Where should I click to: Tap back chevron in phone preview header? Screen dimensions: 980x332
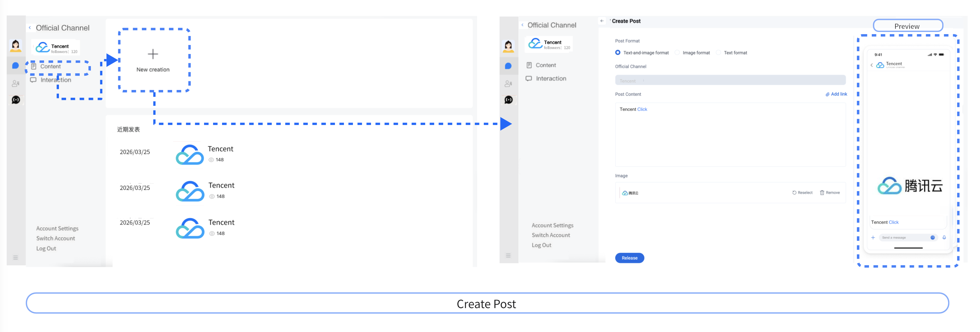click(x=871, y=65)
